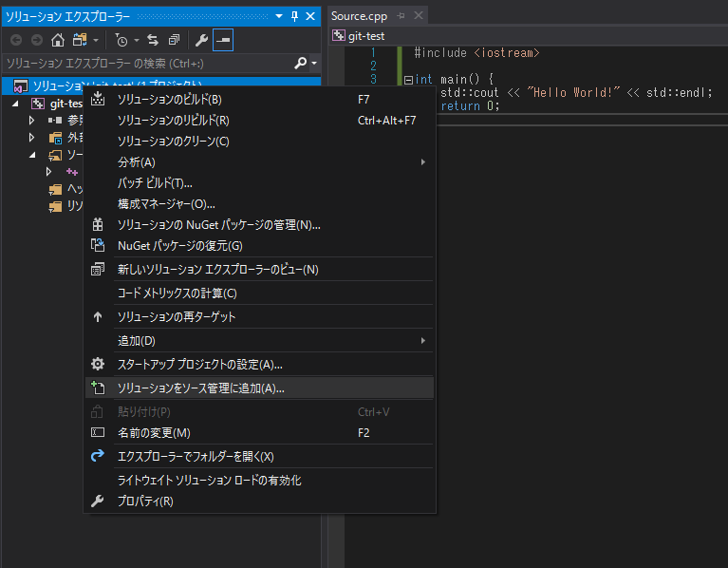Close the Source.cpp tab
Viewport: 728px width, 568px height.
419,16
